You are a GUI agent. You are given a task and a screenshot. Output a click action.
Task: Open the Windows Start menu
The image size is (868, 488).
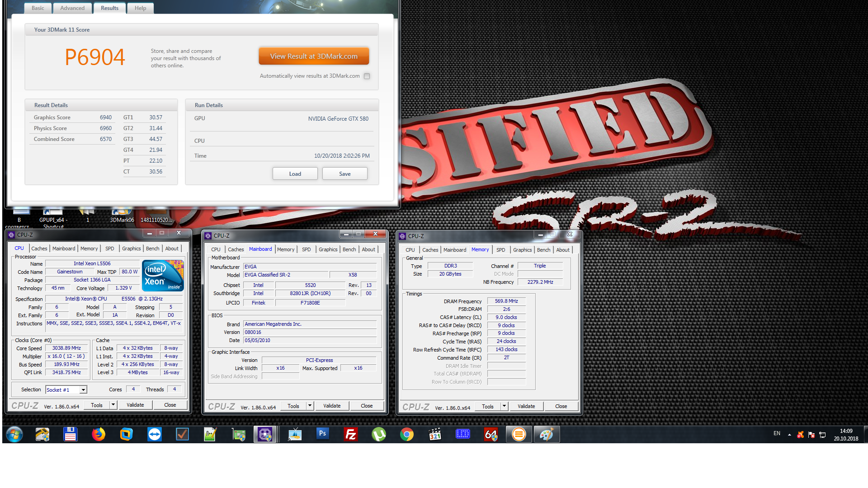14,435
